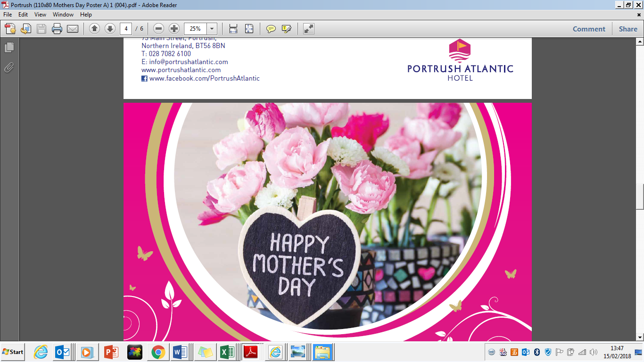
Task: Click the vertical scrollbar down arrow
Action: click(640, 337)
